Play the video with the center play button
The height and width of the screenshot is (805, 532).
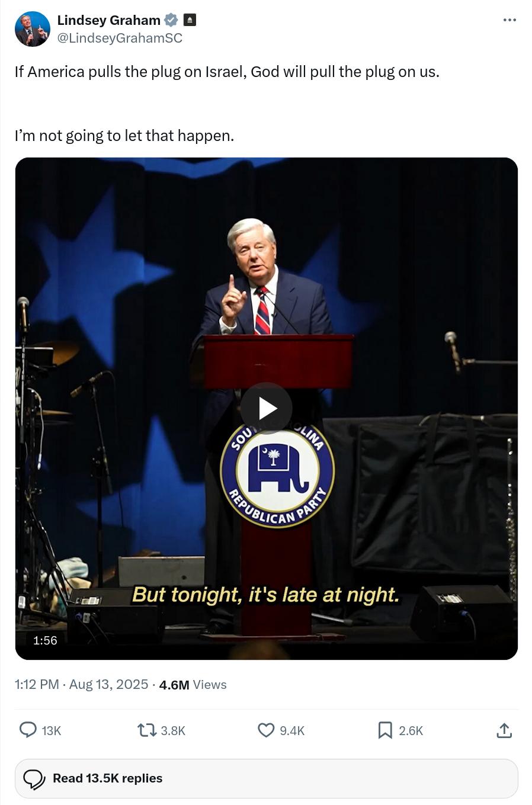coord(267,408)
